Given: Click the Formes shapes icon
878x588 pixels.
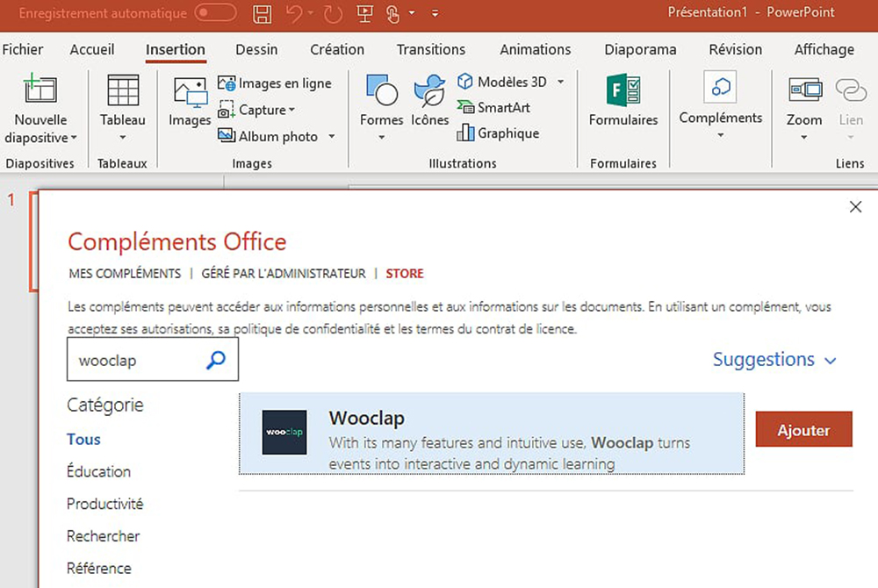Looking at the screenshot, I should pyautogui.click(x=381, y=90).
